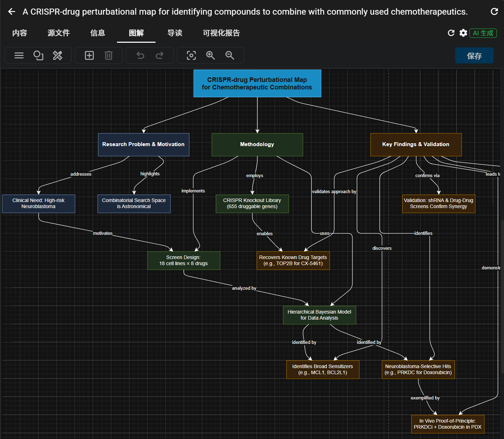The height and width of the screenshot is (439, 504).
Task: Switch to the 导读 tab
Action: pyautogui.click(x=175, y=33)
